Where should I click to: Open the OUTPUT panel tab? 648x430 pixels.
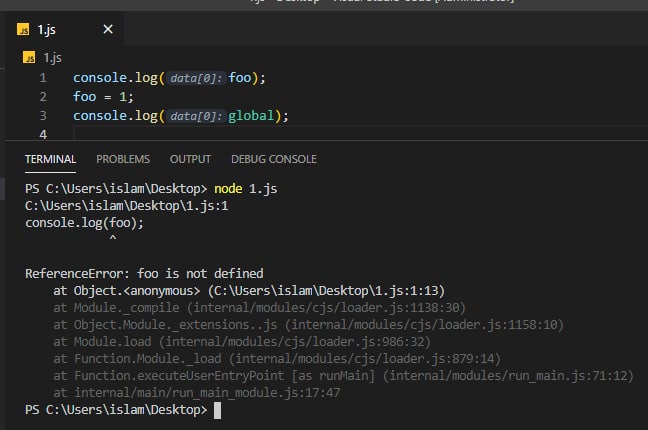pyautogui.click(x=190, y=159)
